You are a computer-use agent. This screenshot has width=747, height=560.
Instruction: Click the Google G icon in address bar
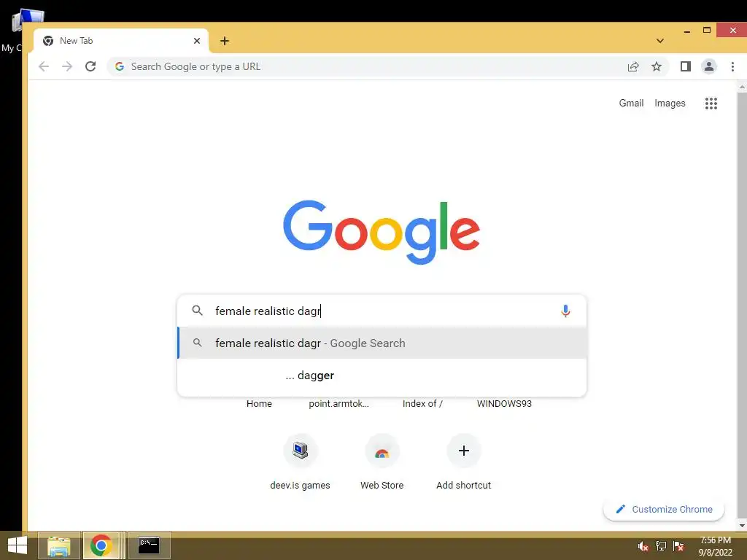(120, 66)
